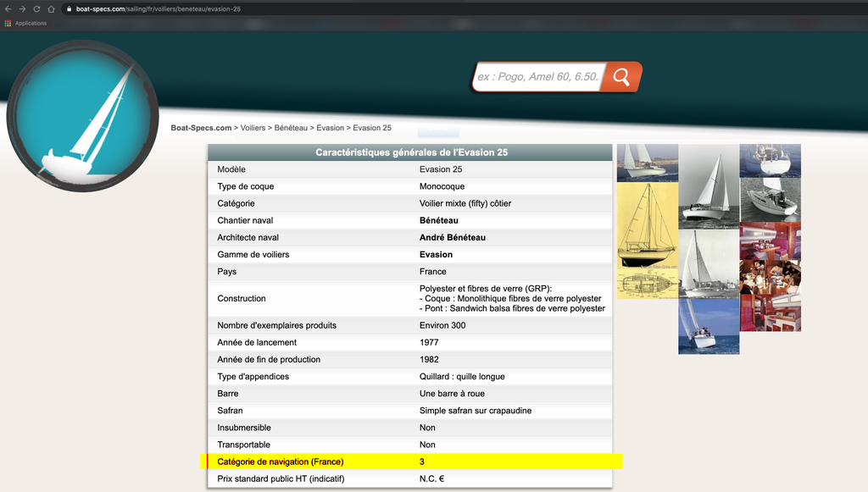This screenshot has width=868, height=492.
Task: Click the 'Nombre d'exemplaires produits' label
Action: point(277,326)
